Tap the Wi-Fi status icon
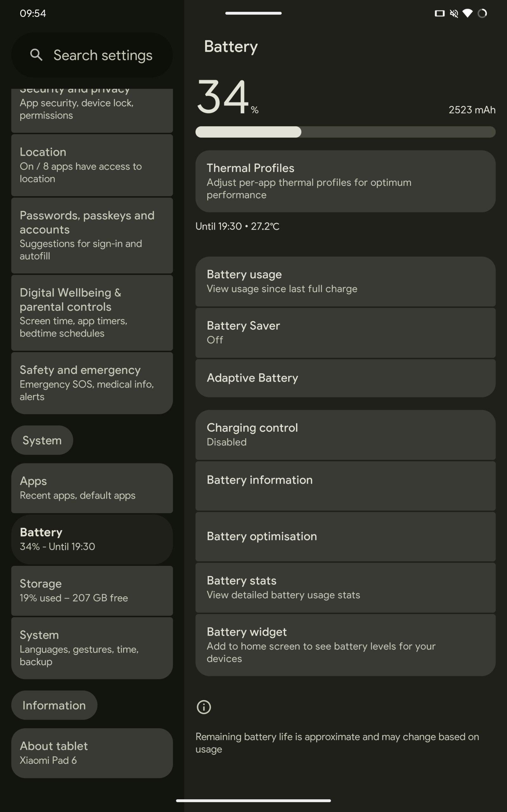 [x=467, y=13]
